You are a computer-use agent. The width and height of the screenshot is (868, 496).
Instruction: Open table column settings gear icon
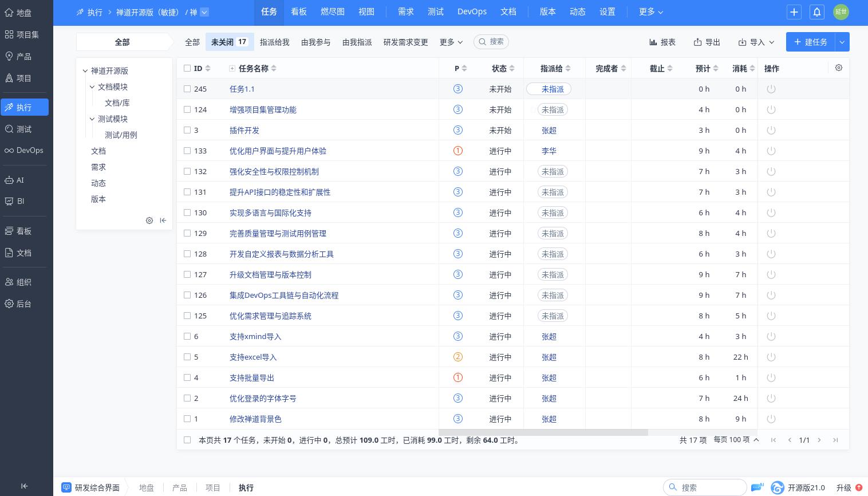[838, 68]
